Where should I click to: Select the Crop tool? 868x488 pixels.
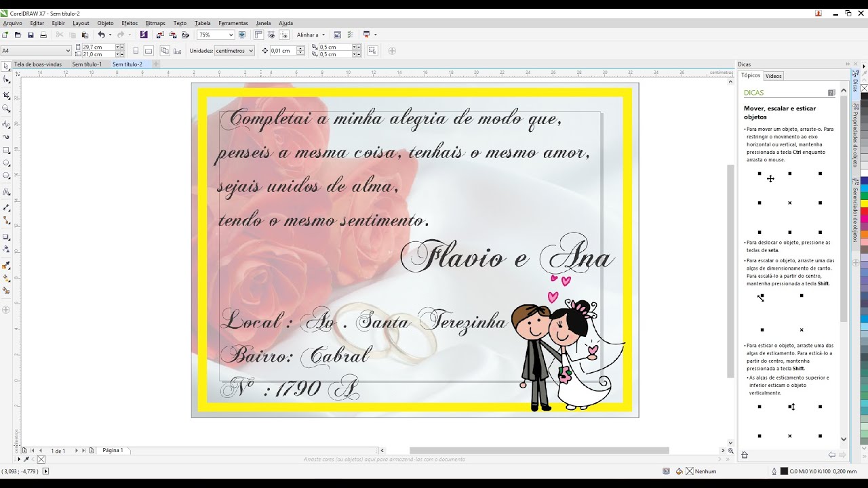click(x=6, y=95)
